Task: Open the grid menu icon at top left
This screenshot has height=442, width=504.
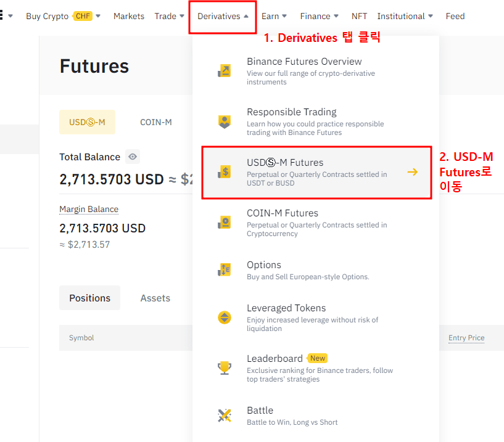Action: [x=1, y=15]
